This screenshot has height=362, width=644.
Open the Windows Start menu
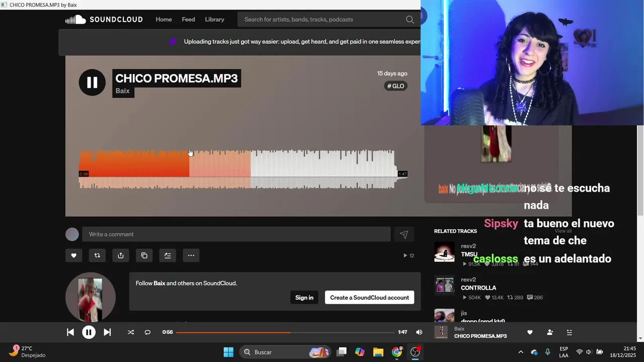point(228,352)
